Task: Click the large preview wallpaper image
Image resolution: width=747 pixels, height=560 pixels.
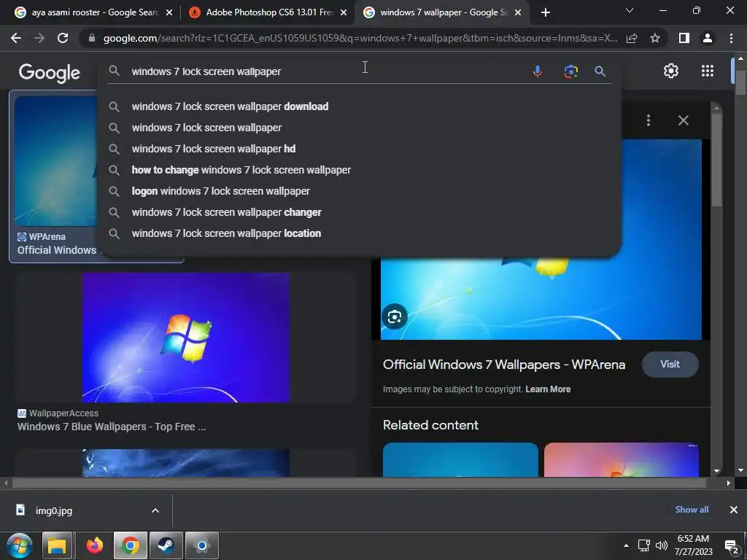Action: [x=541, y=297]
